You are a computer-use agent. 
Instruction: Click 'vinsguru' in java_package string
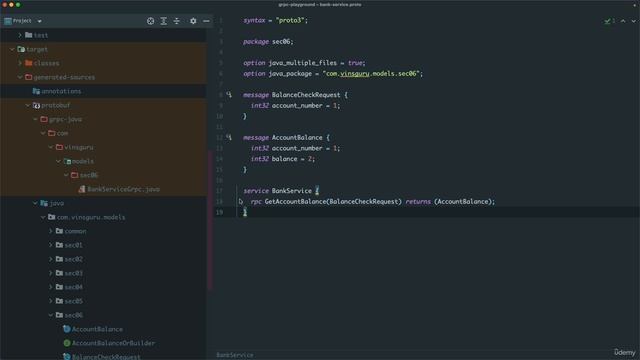click(x=355, y=73)
